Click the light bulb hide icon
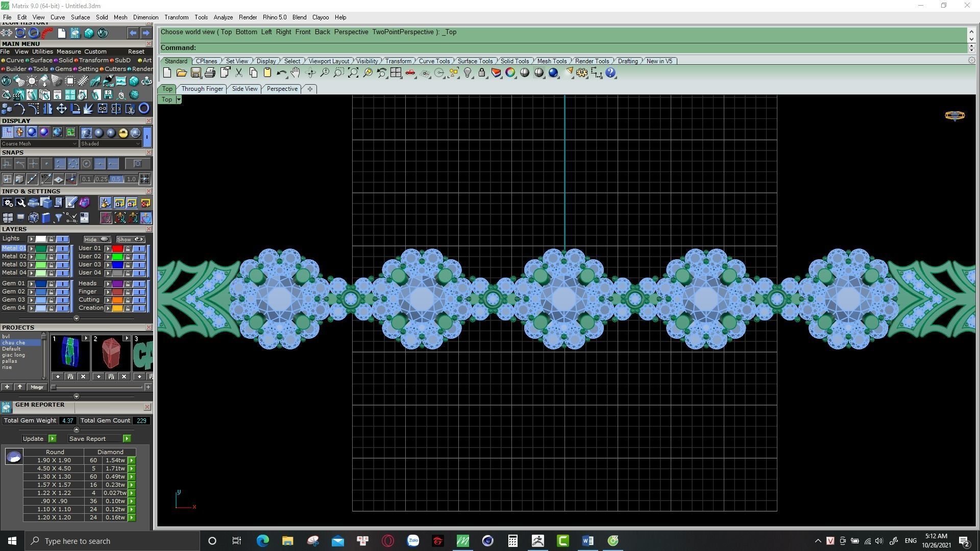 pos(468,73)
